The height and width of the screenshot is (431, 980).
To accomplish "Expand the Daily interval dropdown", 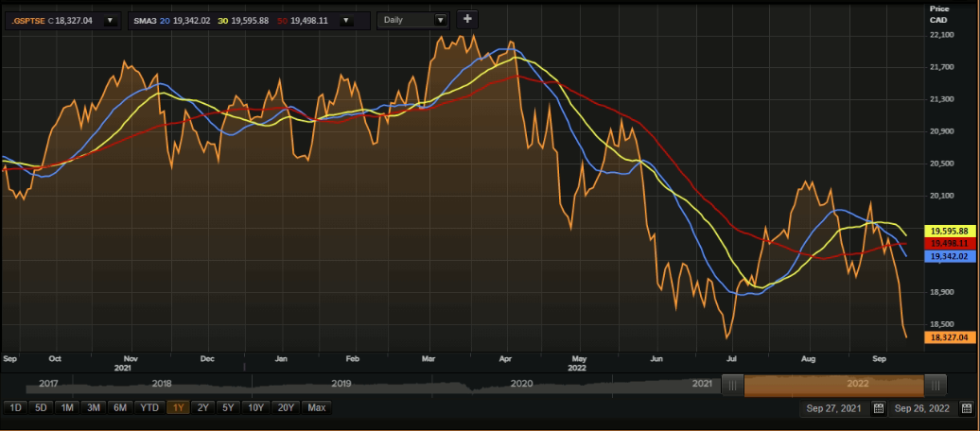I will tap(441, 20).
